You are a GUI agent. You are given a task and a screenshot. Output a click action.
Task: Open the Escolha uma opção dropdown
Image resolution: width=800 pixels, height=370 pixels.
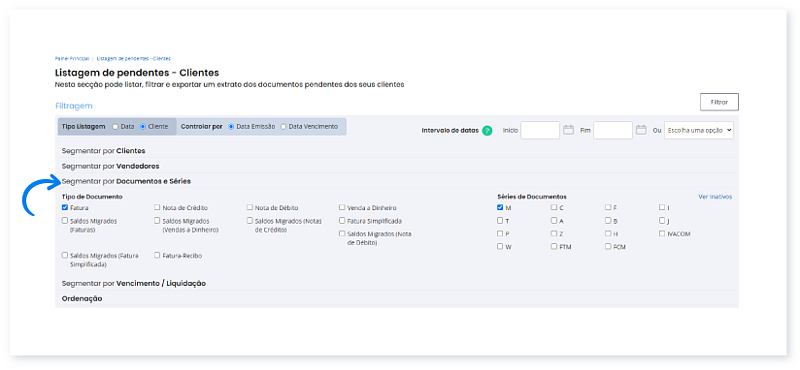click(699, 130)
